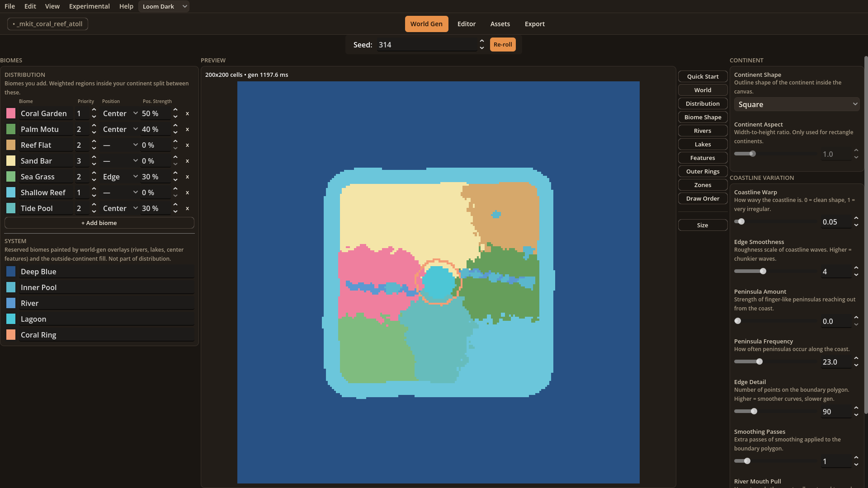The image size is (868, 488).
Task: Click the Edge Detail slider
Action: point(776,411)
